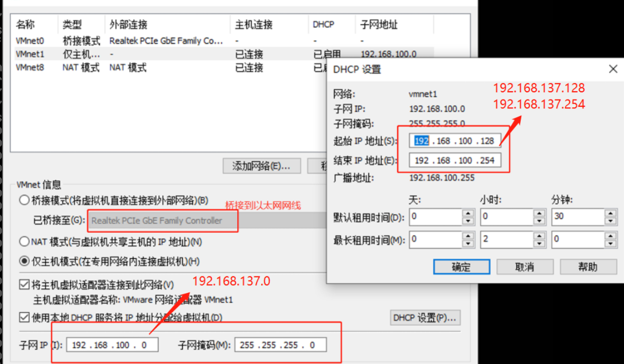Select the 桥接模式 radio button
This screenshot has height=364, width=624.
(x=24, y=200)
